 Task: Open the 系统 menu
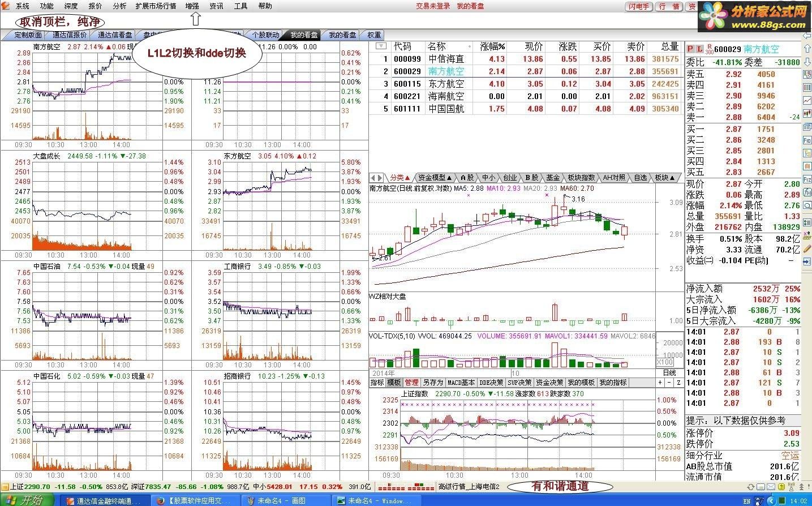(x=23, y=6)
